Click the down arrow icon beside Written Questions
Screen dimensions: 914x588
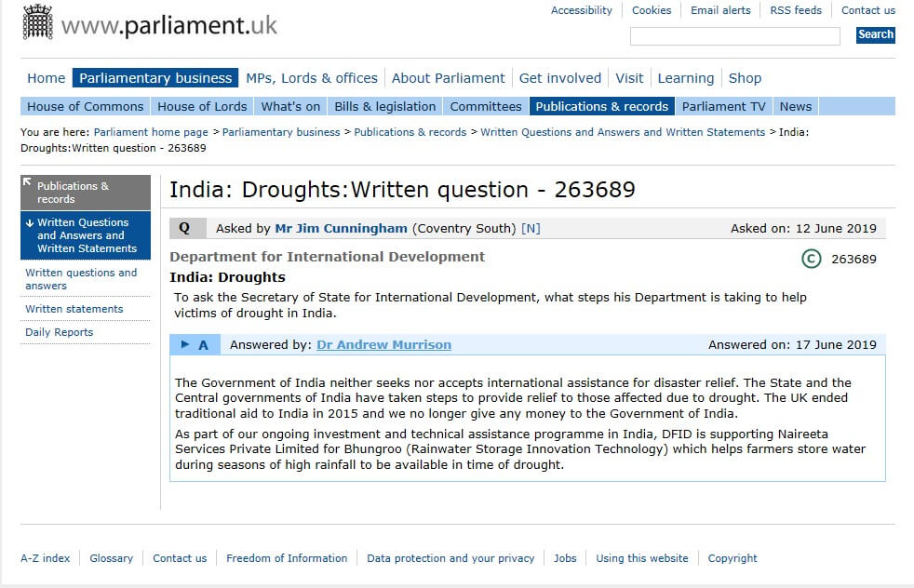(30, 222)
